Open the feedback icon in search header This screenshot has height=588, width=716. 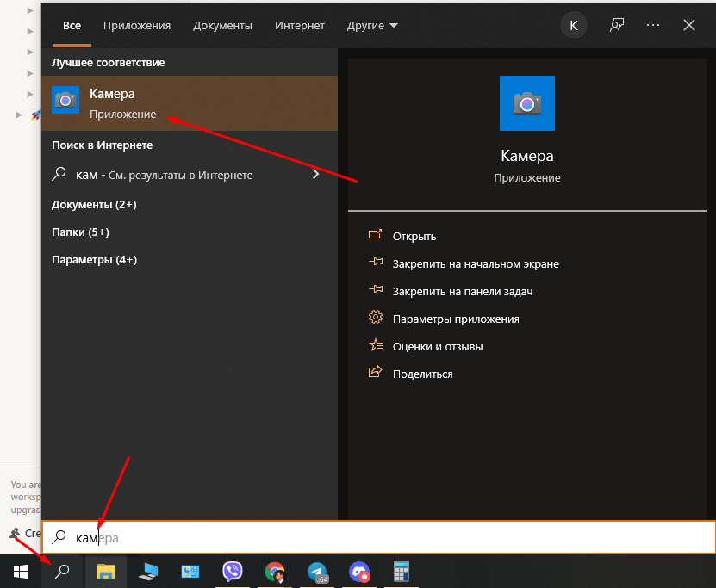point(616,26)
